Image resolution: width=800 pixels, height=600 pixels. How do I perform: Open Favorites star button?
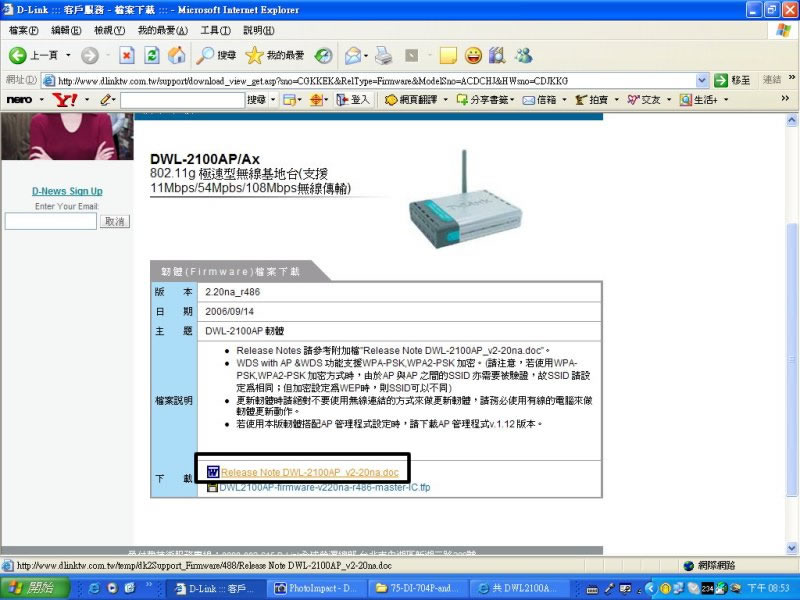click(274, 55)
